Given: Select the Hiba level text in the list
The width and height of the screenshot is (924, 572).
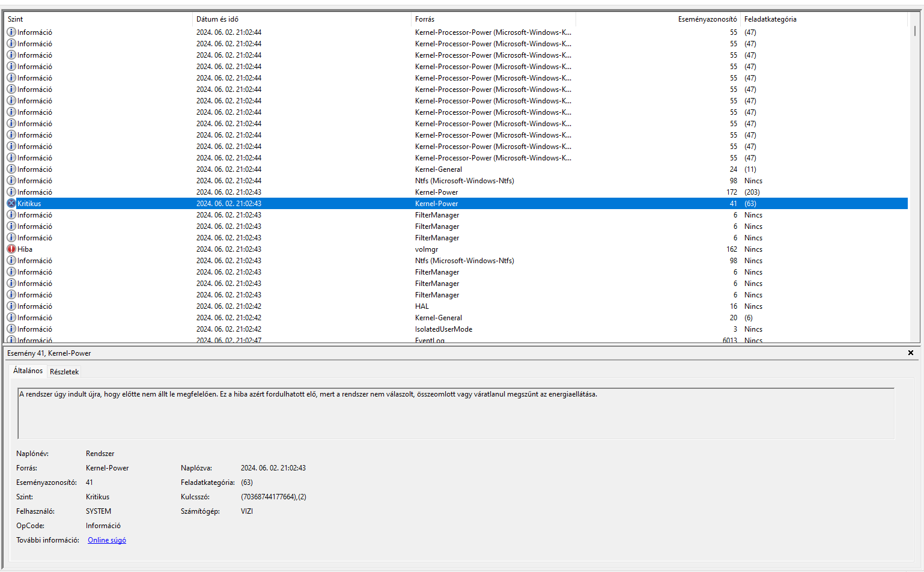Looking at the screenshot, I should pos(25,249).
